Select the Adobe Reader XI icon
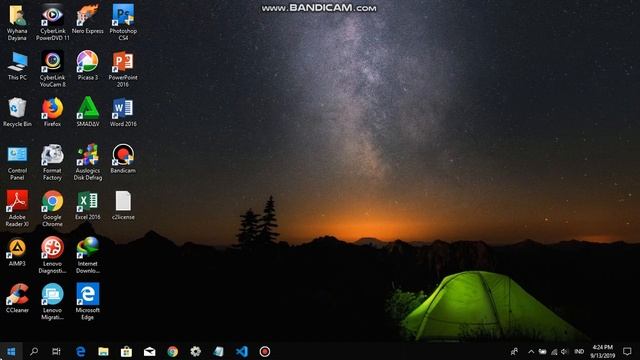 coord(17,209)
